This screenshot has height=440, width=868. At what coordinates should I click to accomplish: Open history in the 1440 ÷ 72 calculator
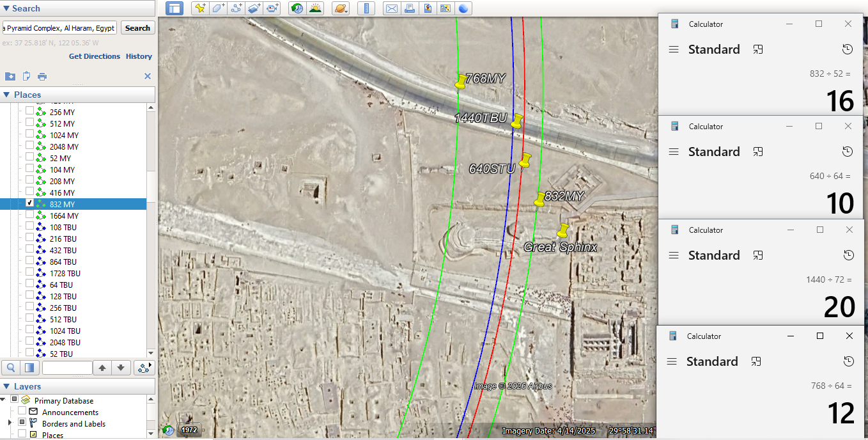click(848, 255)
